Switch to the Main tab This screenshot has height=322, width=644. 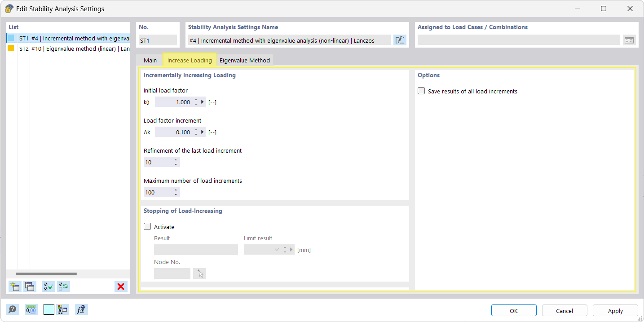tap(150, 60)
